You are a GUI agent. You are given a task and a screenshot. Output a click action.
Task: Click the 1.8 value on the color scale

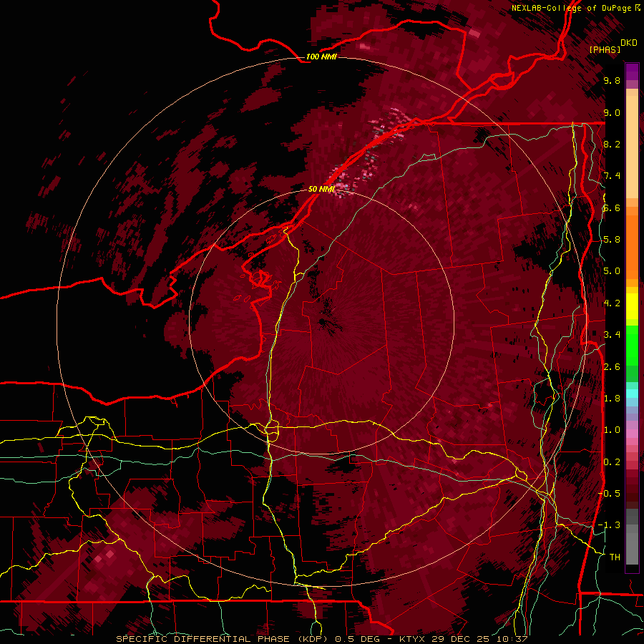[x=612, y=399]
